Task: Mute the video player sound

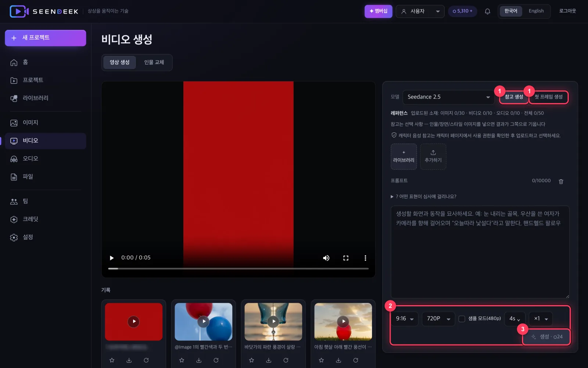Action: (x=326, y=258)
